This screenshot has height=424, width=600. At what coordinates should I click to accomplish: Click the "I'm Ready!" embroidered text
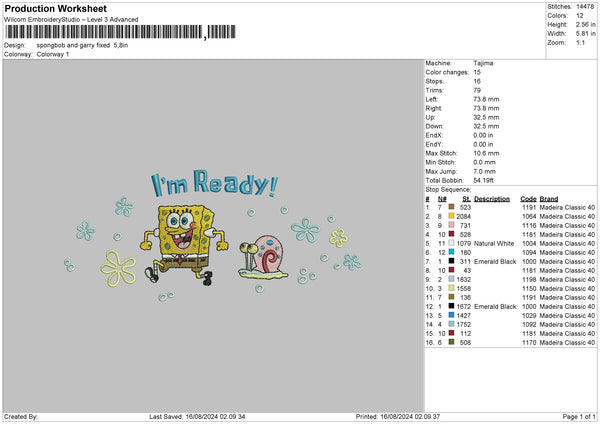(214, 184)
